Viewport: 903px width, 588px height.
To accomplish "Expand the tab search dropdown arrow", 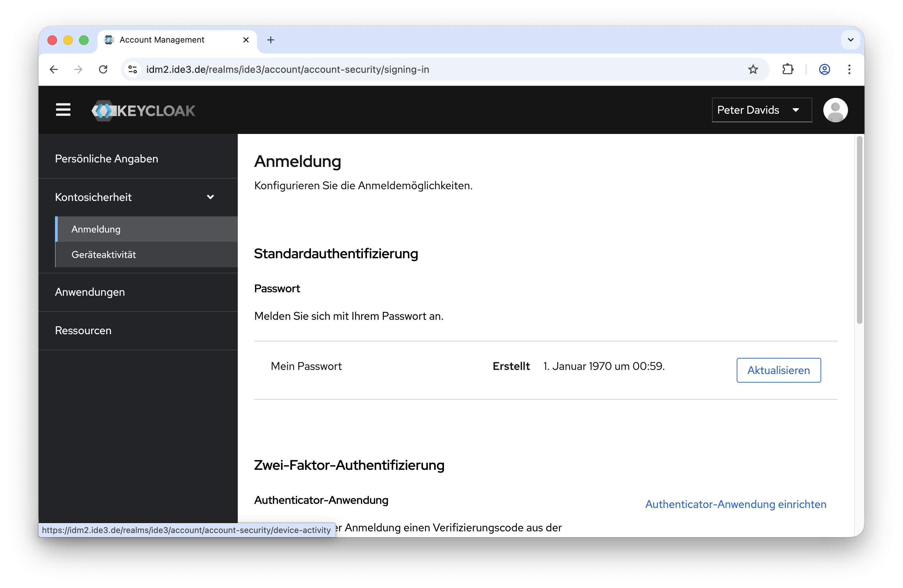I will (850, 40).
